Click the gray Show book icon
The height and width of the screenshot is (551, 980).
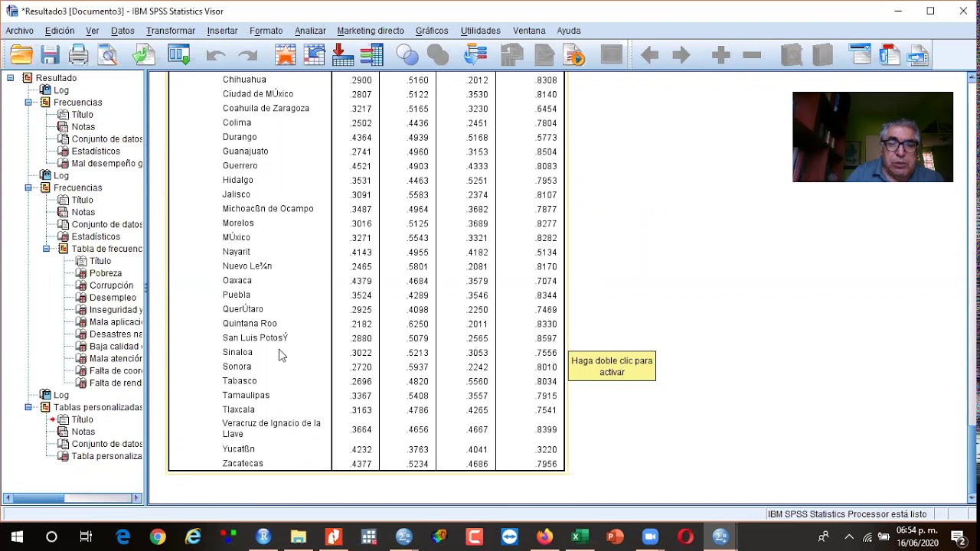(x=791, y=55)
